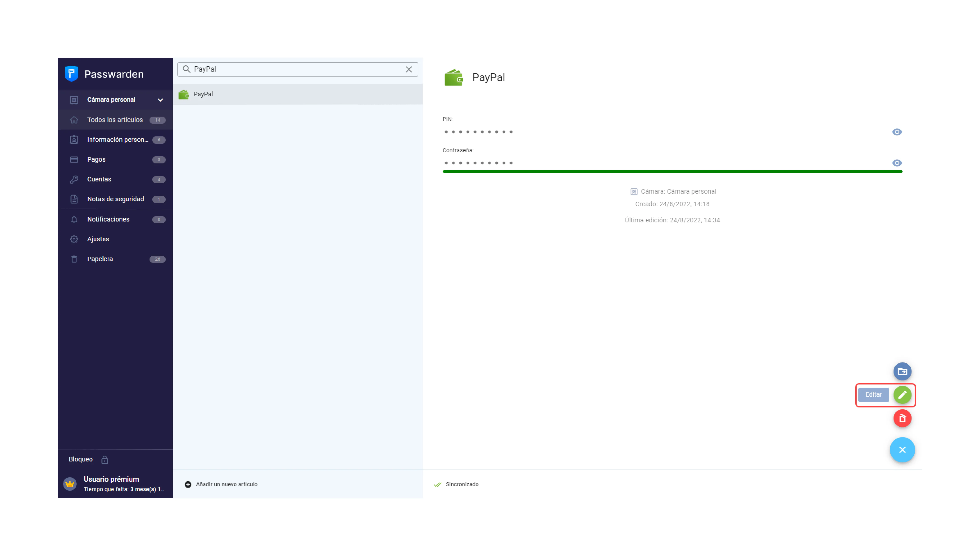This screenshot has height=556, width=980.
Task: Open the Cámara personal vault selector
Action: (111, 100)
